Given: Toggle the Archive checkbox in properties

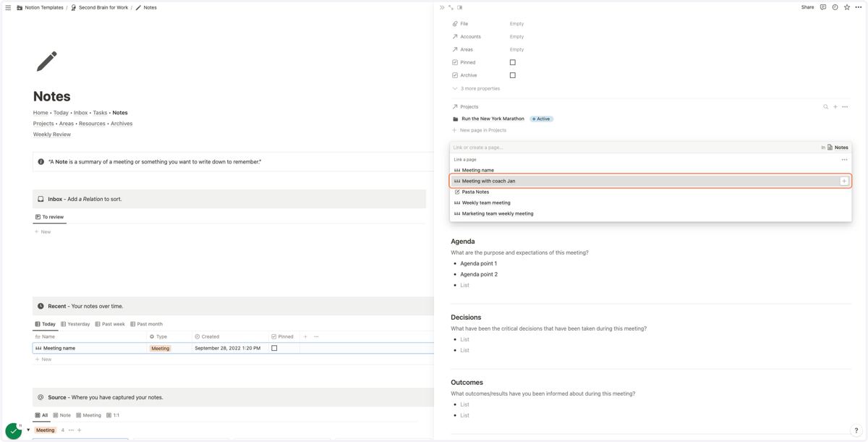Looking at the screenshot, I should [x=513, y=75].
